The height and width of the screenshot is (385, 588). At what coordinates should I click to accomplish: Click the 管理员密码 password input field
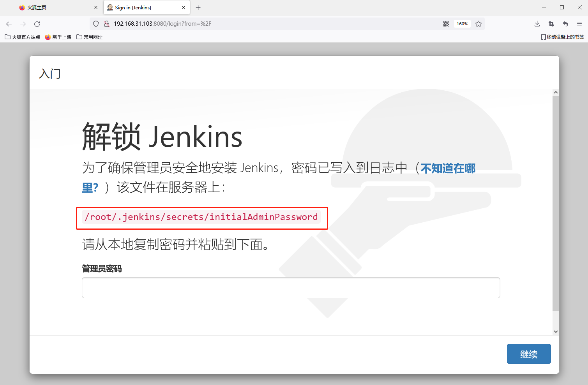coord(290,288)
